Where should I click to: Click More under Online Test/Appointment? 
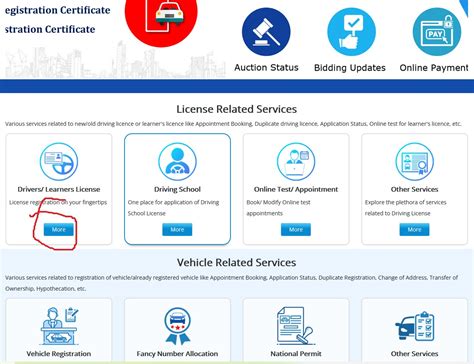(x=296, y=229)
